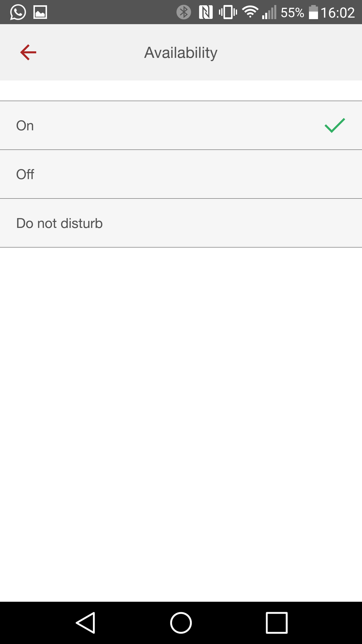Tap the battery level icon
This screenshot has height=644, width=362.
pyautogui.click(x=313, y=12)
